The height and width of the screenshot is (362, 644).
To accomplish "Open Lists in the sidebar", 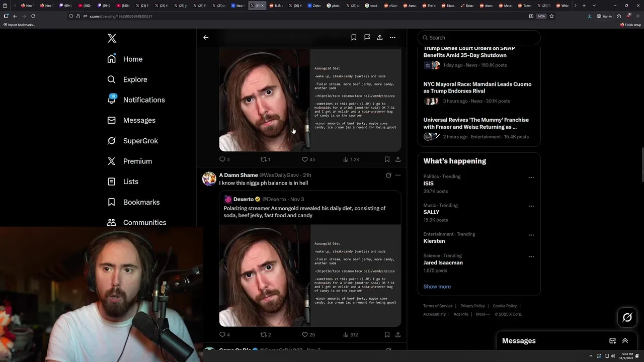I will coord(123,182).
